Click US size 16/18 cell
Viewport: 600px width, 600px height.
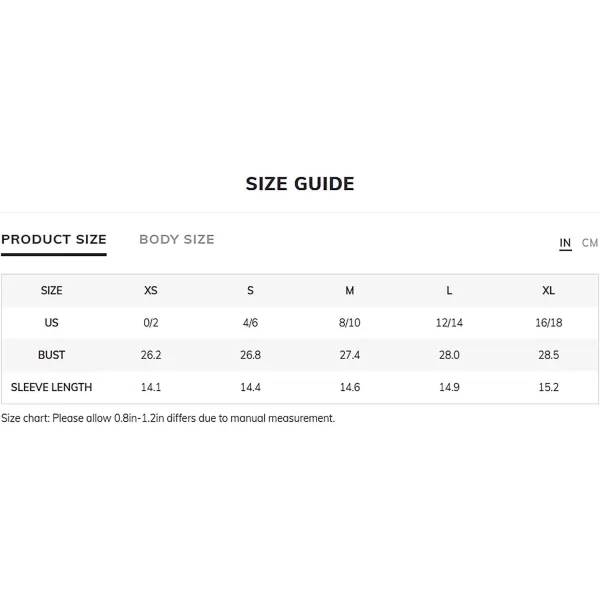pos(549,323)
